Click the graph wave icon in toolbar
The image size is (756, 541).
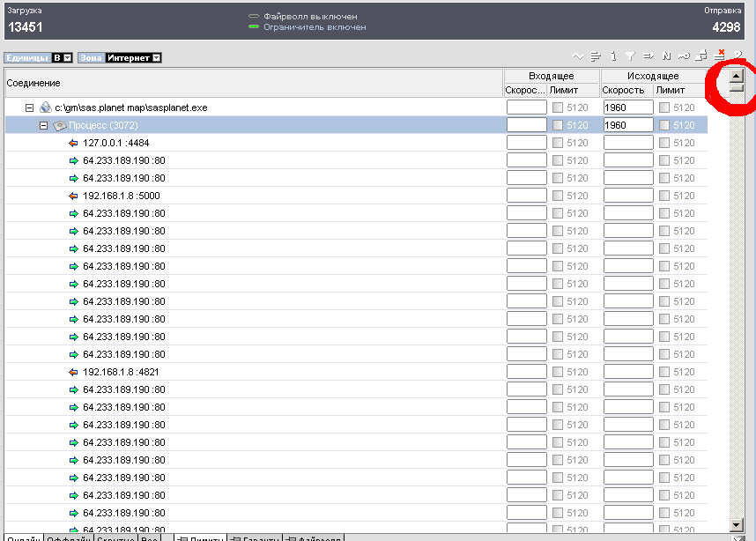point(578,56)
